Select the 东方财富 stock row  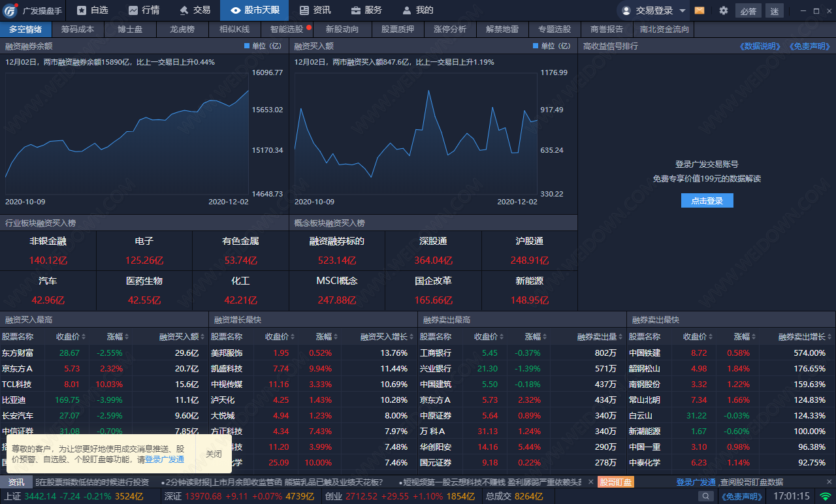tap(104, 353)
